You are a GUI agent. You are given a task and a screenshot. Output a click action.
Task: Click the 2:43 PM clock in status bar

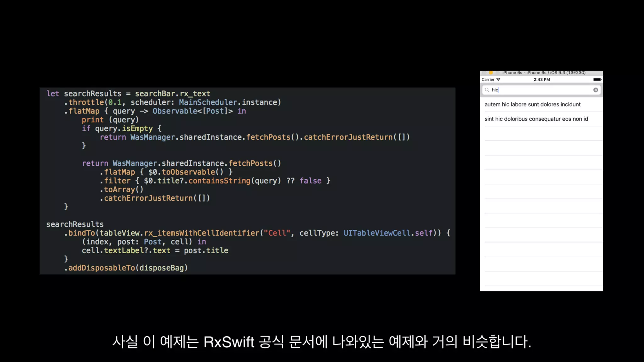[x=541, y=80]
